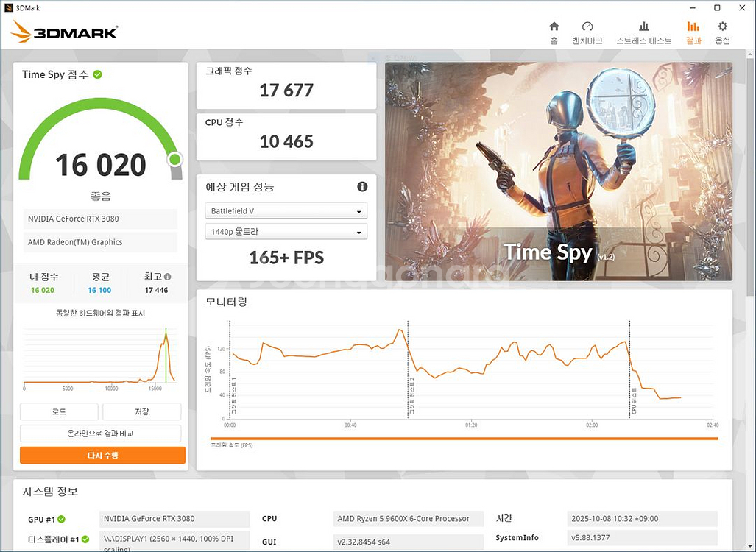Click the 3DMark icon in the window title bar

pyautogui.click(x=7, y=7)
